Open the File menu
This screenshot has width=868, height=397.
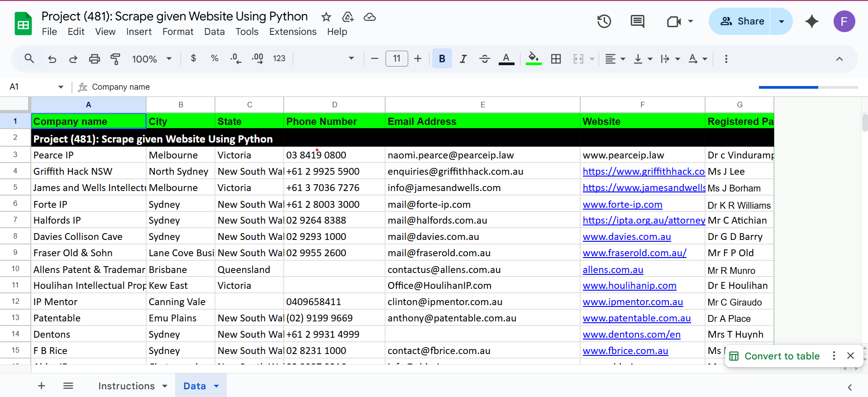(49, 32)
